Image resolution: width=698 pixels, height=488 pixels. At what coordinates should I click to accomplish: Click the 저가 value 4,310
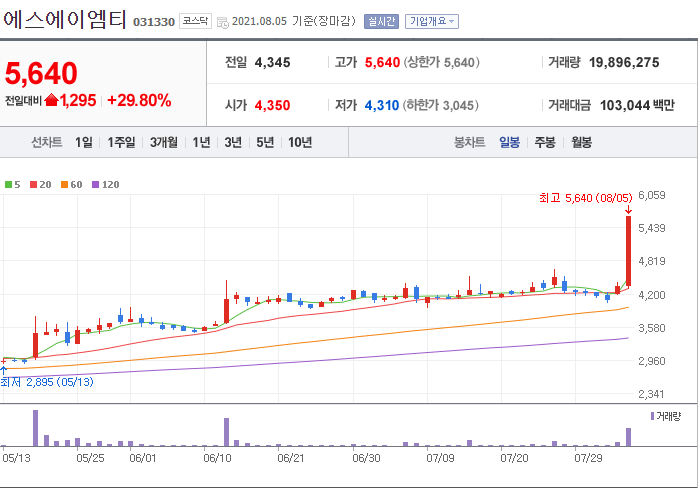(x=381, y=106)
